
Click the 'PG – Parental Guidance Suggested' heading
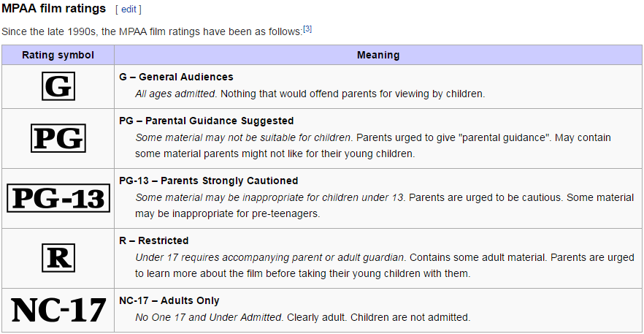click(x=207, y=121)
